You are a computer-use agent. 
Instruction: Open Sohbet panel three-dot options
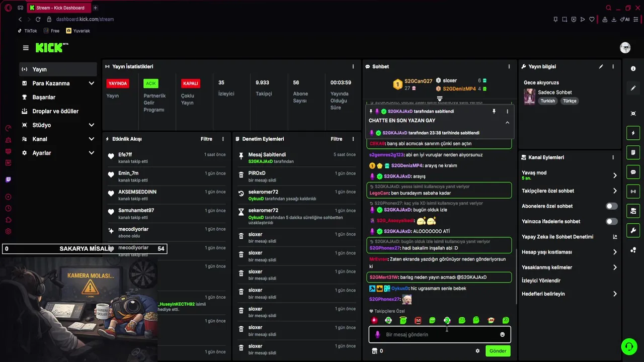[509, 66]
